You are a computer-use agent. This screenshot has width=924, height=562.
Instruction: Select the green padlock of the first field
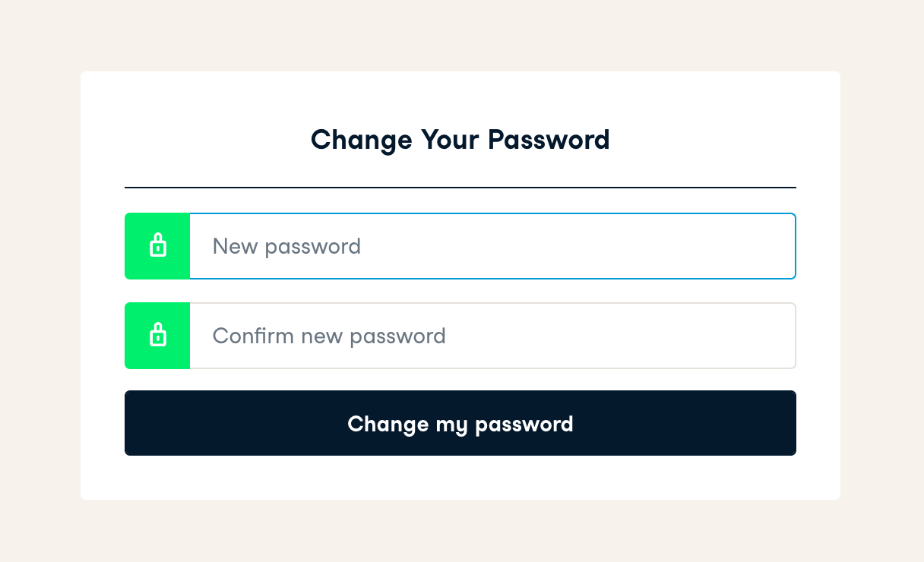pyautogui.click(x=157, y=246)
